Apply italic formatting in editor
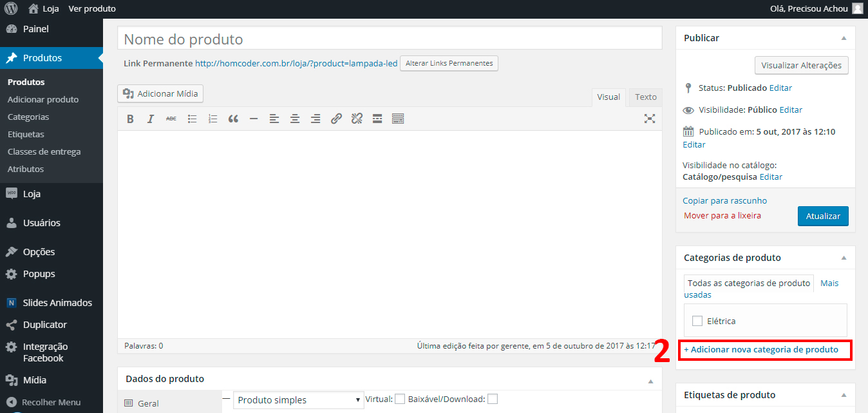This screenshot has width=868, height=413. coord(151,119)
